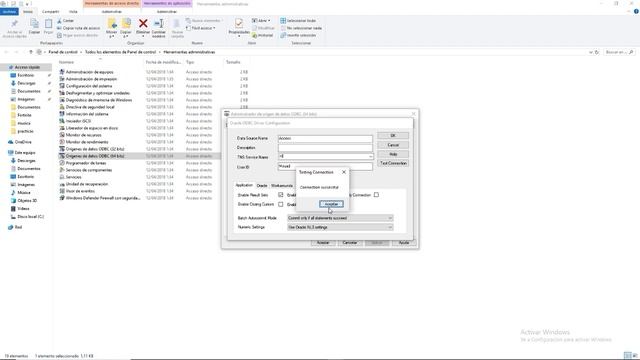Select Orígenes de datos ODBC (32 bits)
Screen dimensions: 640x360
95,149
